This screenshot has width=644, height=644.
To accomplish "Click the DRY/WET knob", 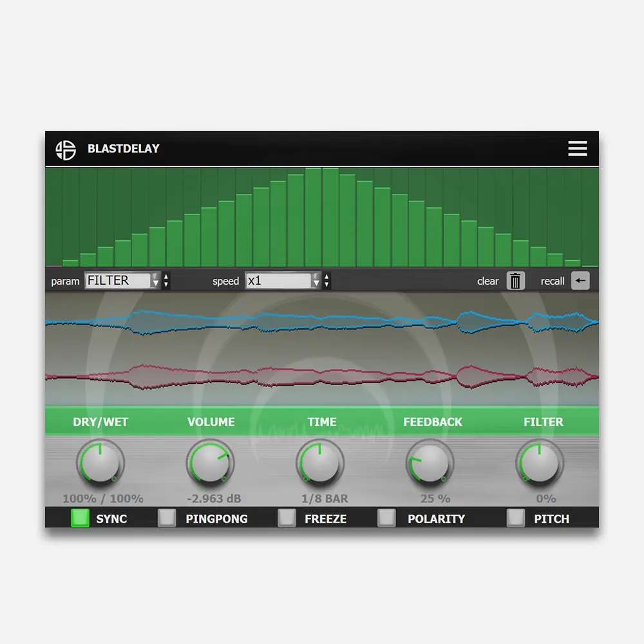I will coord(100,462).
